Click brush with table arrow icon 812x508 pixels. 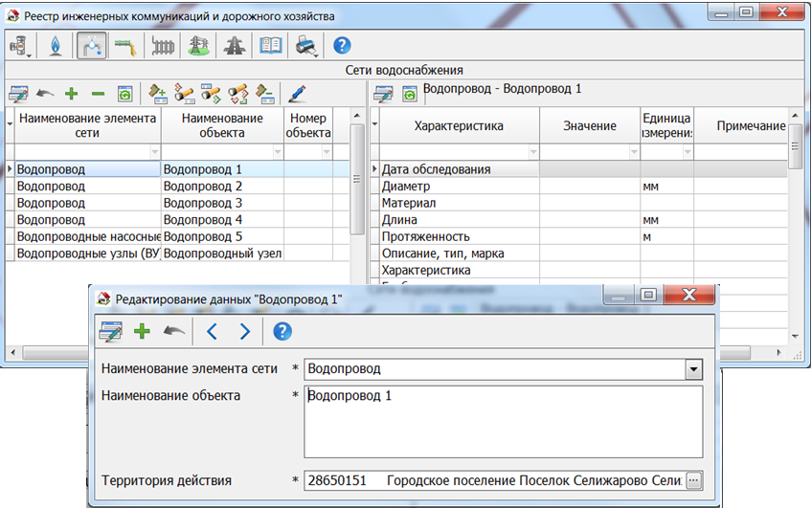(211, 94)
